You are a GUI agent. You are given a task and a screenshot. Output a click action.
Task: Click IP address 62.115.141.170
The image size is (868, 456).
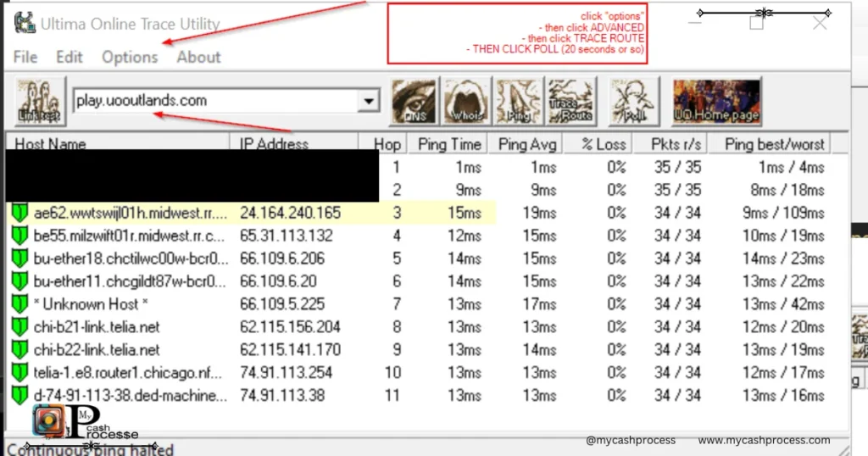click(x=290, y=350)
